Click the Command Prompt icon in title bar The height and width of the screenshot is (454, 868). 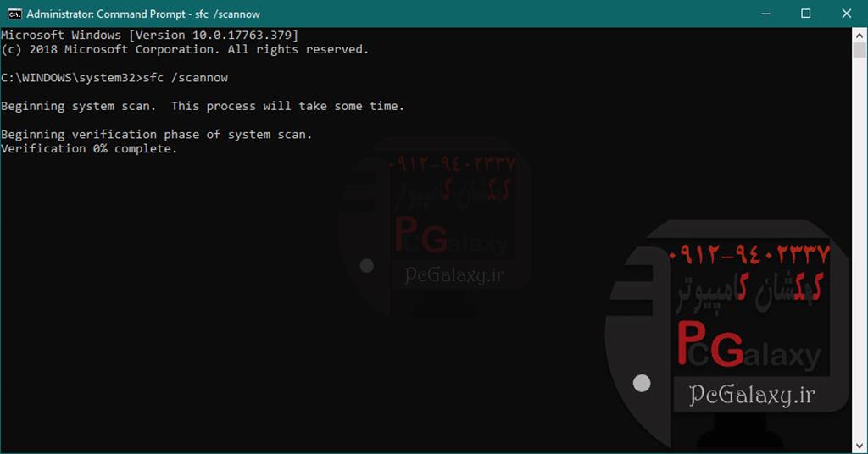[14, 14]
